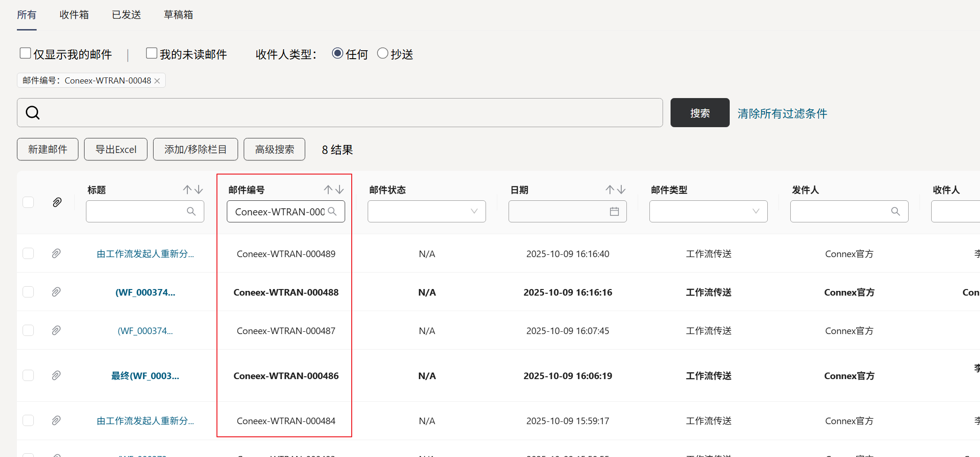Enable 仅显示我的邮件 checkbox

[25, 53]
